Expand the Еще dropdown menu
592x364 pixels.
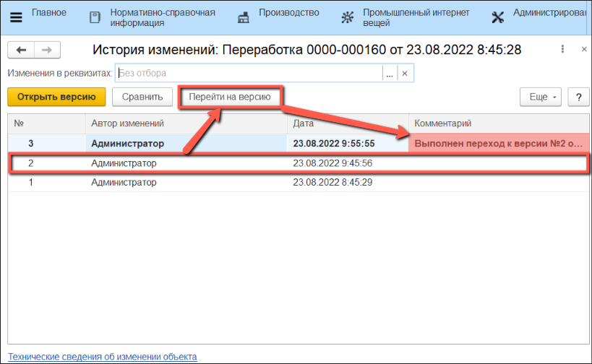pyautogui.click(x=541, y=97)
